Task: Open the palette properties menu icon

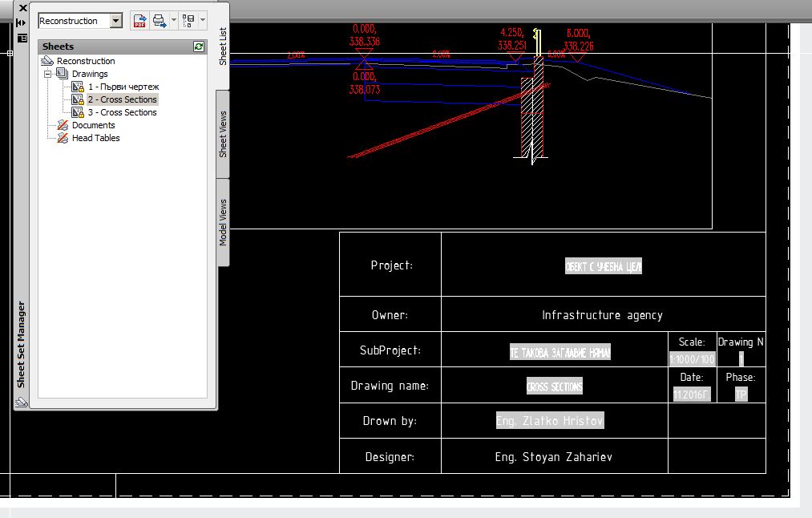Action: click(x=22, y=38)
